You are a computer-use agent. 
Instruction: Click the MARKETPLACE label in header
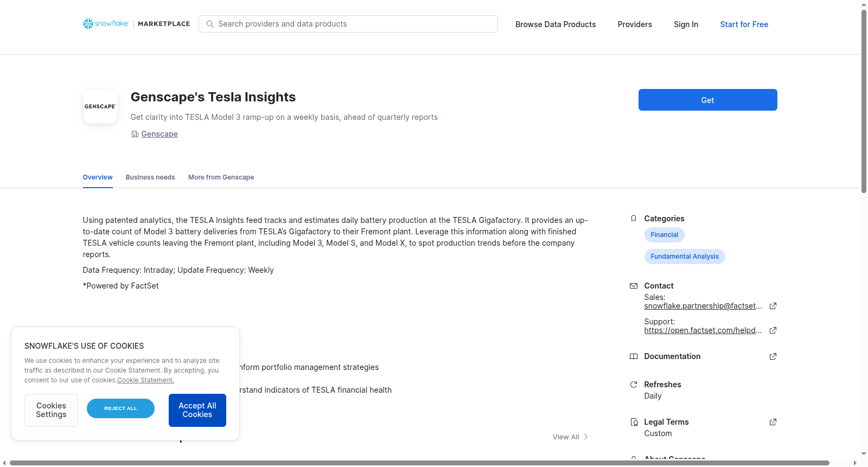(x=164, y=24)
